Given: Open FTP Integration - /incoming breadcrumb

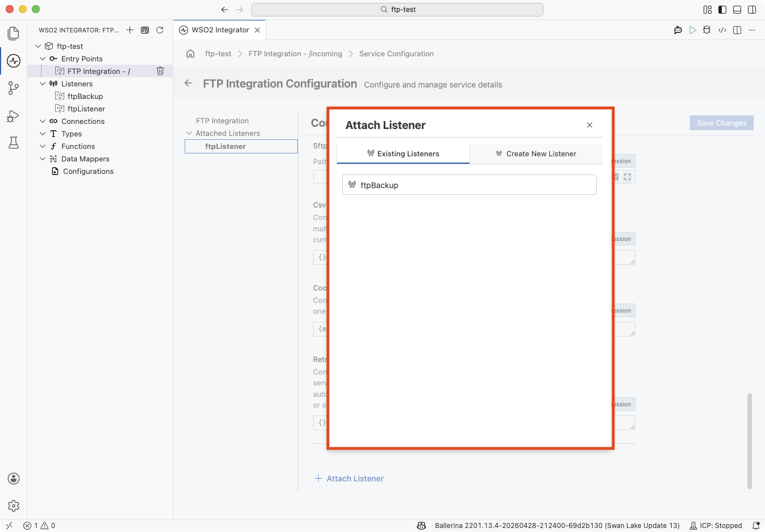Looking at the screenshot, I should [x=296, y=53].
